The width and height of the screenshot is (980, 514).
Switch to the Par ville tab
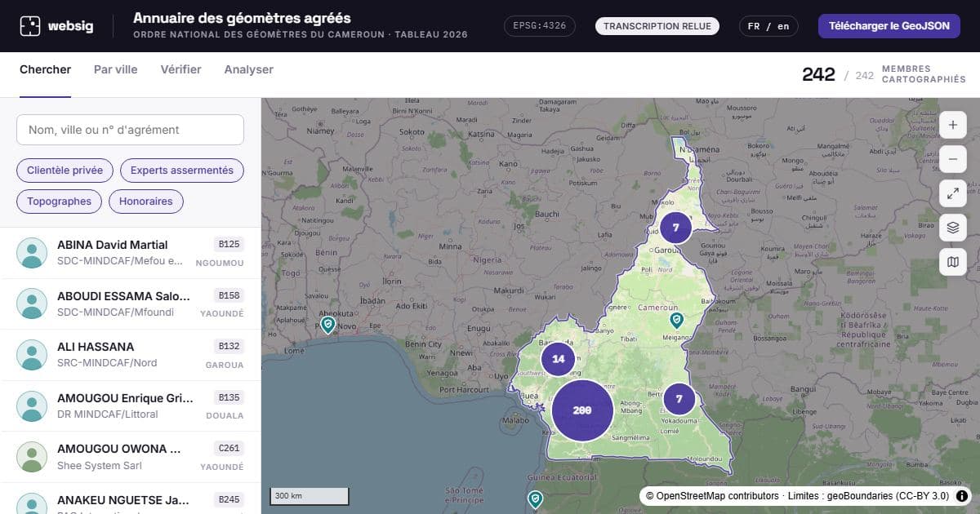coord(115,69)
